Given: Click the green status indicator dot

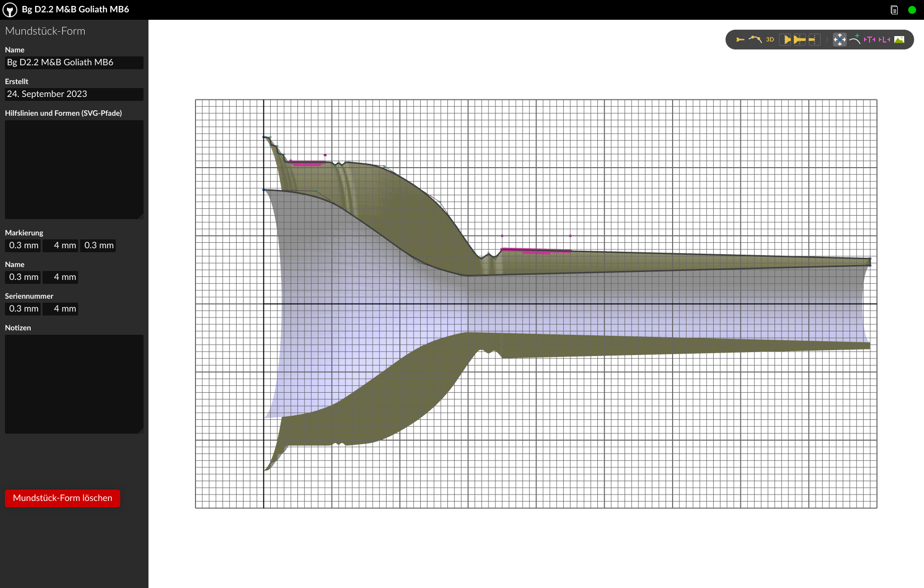Looking at the screenshot, I should point(912,10).
